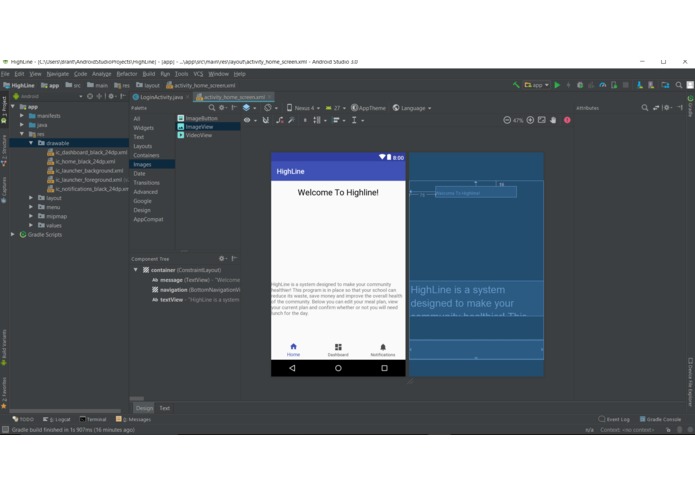
Task: Close activity_home_screen.xml tab
Action: (x=269, y=97)
